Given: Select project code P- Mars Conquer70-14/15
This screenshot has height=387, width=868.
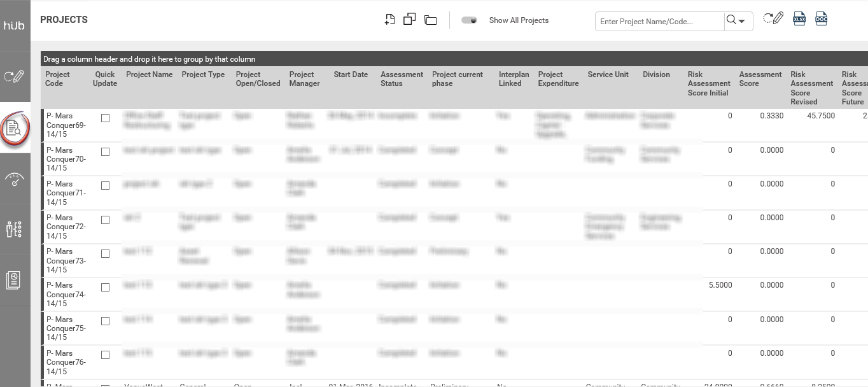Looking at the screenshot, I should (x=66, y=159).
